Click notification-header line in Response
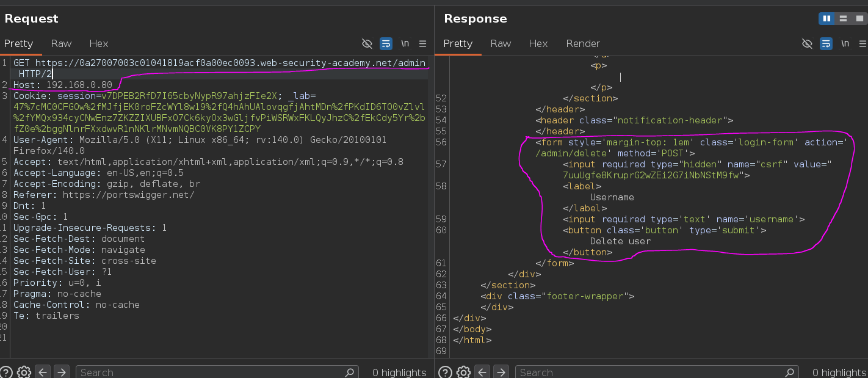868x378 pixels. coord(634,120)
